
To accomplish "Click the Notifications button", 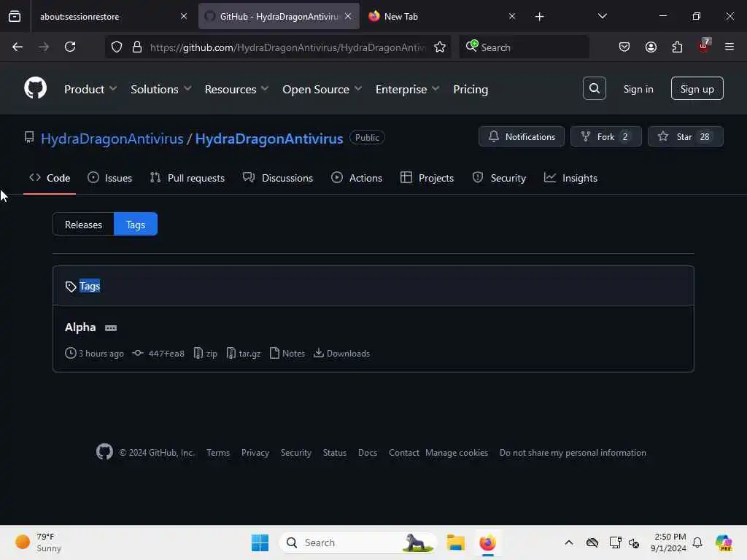I will [x=522, y=136].
